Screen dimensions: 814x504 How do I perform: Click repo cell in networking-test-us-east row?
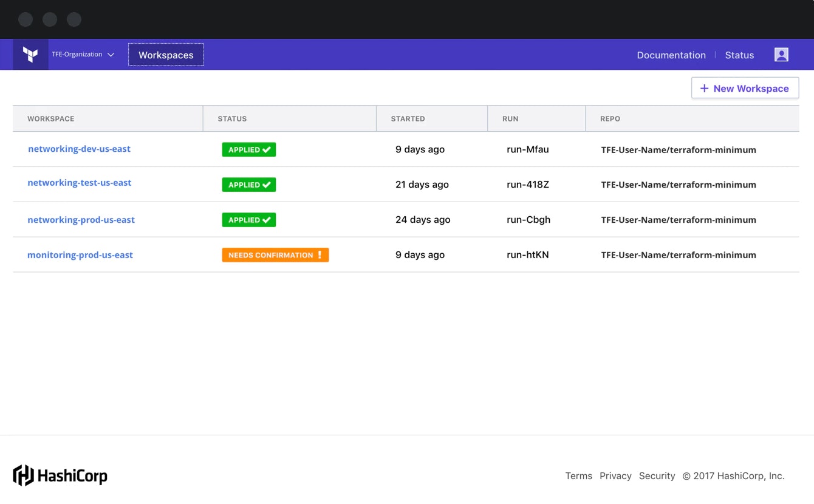[679, 185]
